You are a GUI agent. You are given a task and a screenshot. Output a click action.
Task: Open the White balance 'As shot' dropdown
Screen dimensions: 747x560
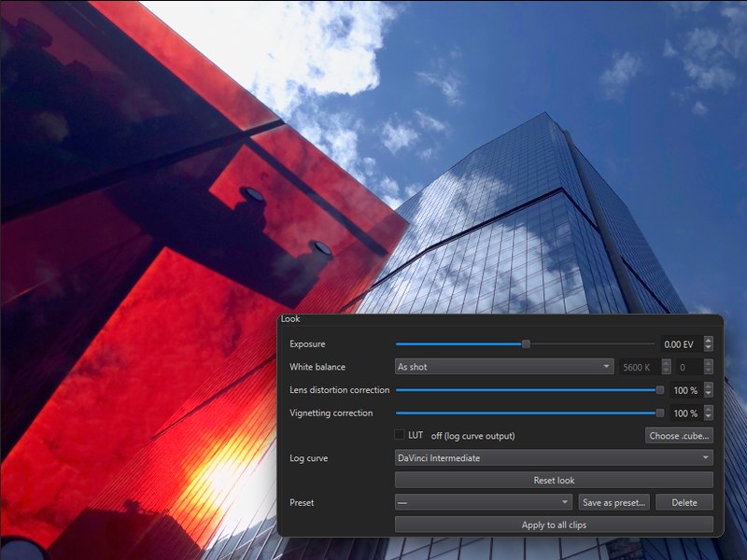[x=504, y=367]
